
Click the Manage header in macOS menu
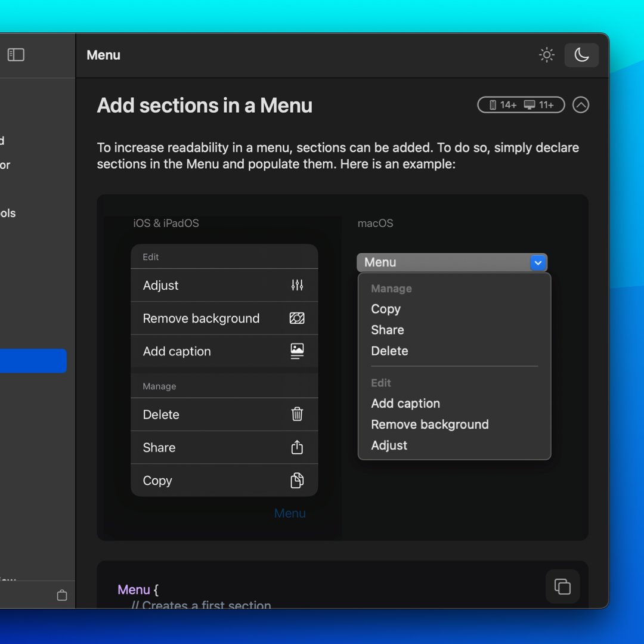pos(391,289)
